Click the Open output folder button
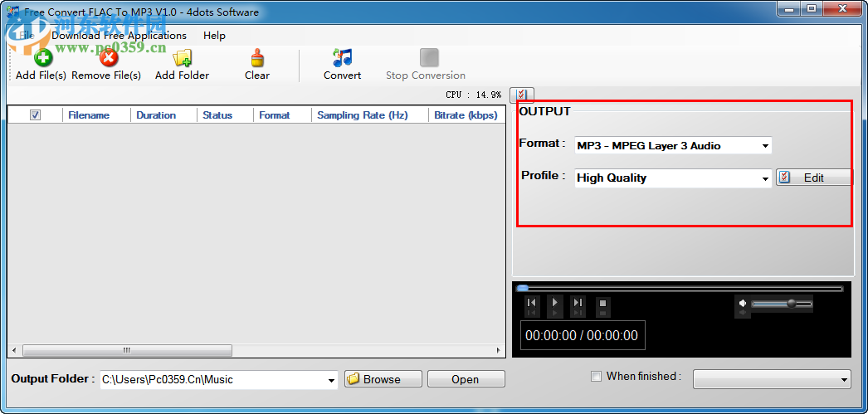The height and width of the screenshot is (414, 868). (466, 379)
